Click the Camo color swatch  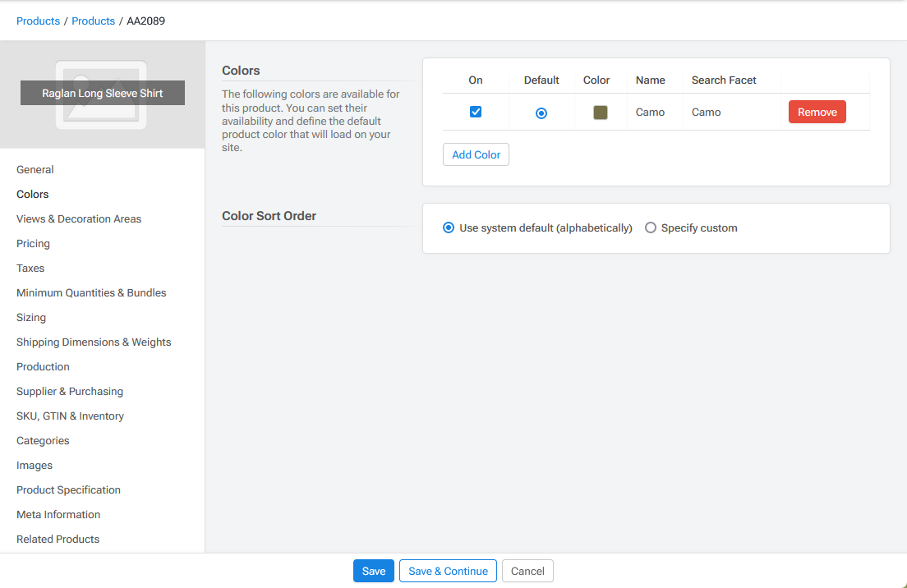point(601,113)
